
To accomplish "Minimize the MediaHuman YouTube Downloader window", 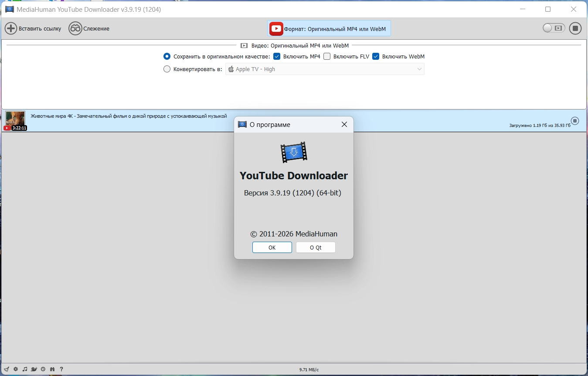I will pyautogui.click(x=523, y=9).
